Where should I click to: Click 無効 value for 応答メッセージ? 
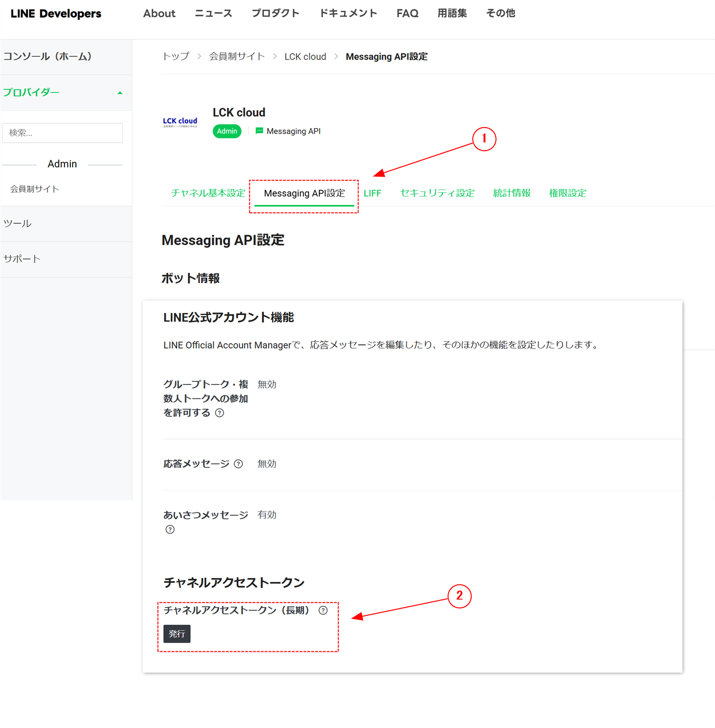tap(267, 464)
